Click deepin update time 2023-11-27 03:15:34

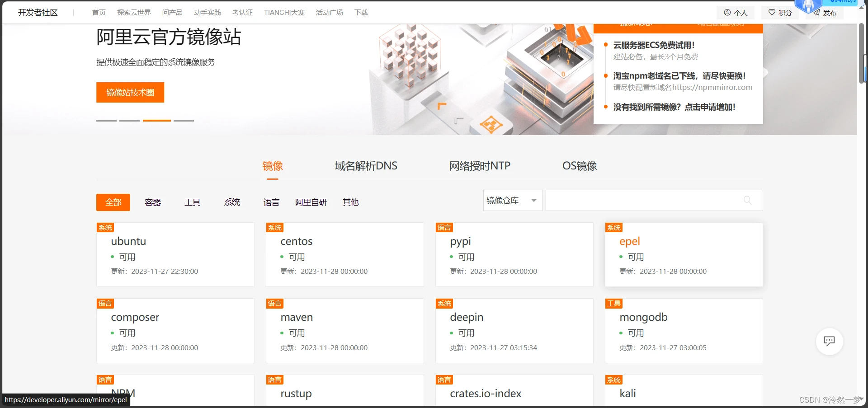pos(504,348)
